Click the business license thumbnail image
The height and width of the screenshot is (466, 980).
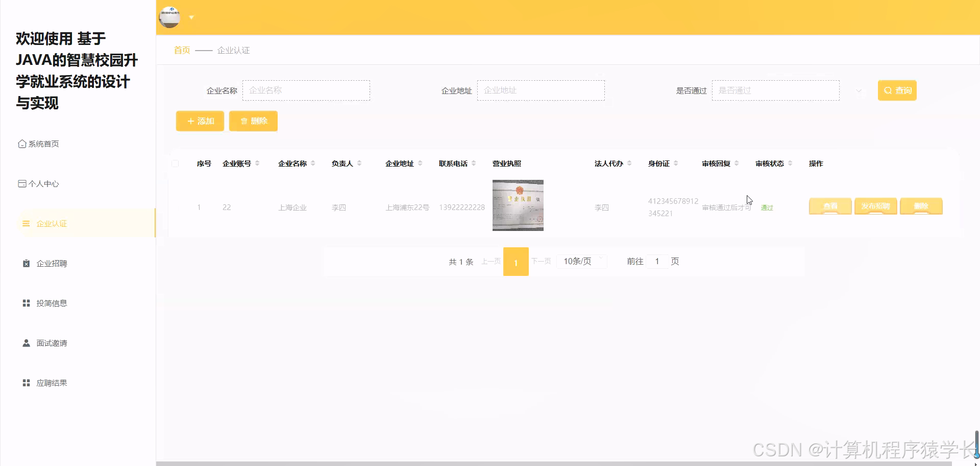(x=518, y=205)
